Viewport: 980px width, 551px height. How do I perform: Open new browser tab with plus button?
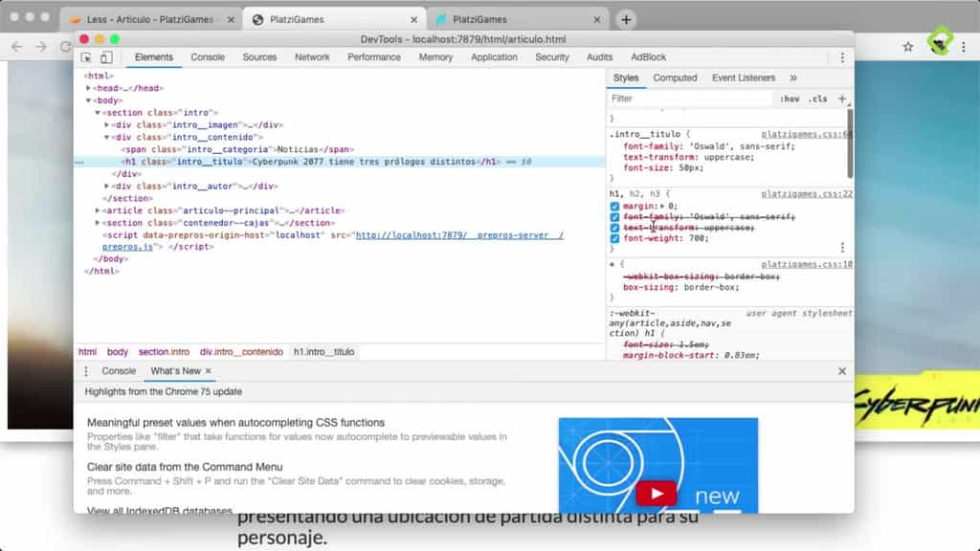click(626, 20)
